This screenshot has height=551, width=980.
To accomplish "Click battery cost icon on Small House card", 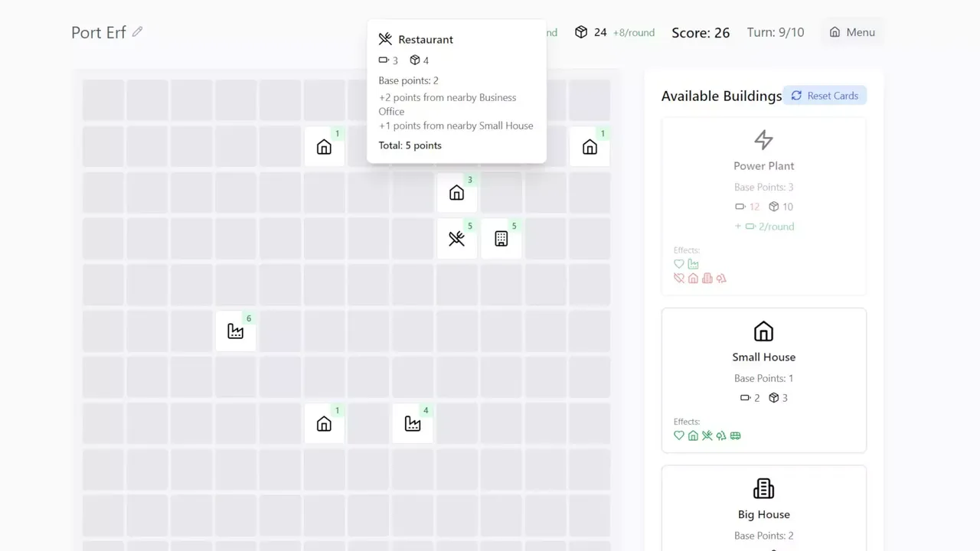I will click(x=745, y=398).
